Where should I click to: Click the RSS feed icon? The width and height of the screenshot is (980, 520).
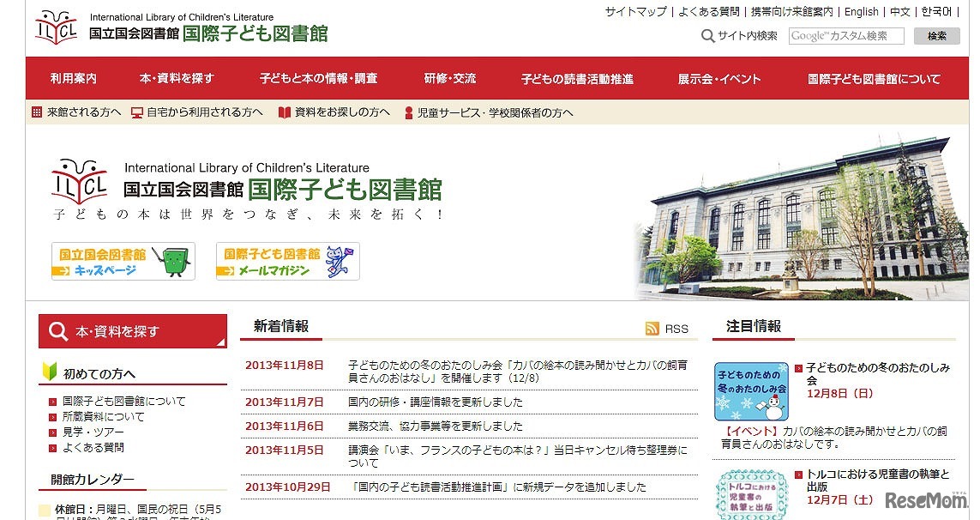(x=652, y=329)
